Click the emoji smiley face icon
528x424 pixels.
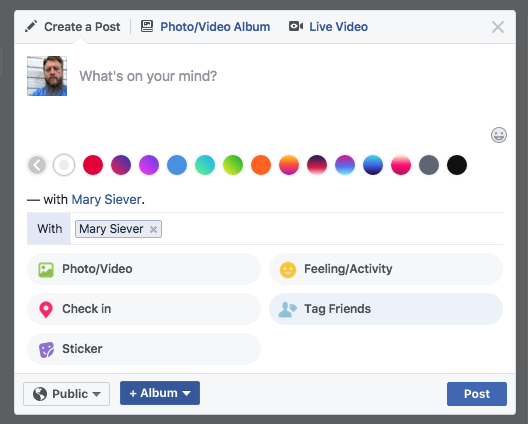pos(499,135)
